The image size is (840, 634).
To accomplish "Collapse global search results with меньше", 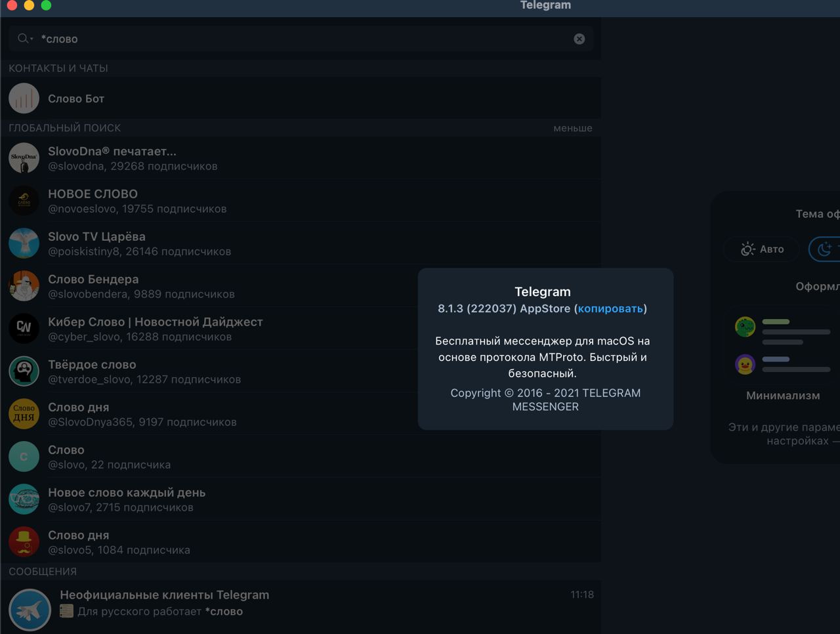I will [x=572, y=128].
